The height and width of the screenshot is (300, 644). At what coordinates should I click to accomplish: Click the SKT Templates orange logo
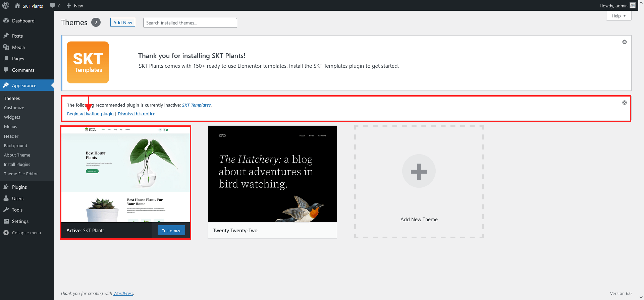tap(88, 62)
